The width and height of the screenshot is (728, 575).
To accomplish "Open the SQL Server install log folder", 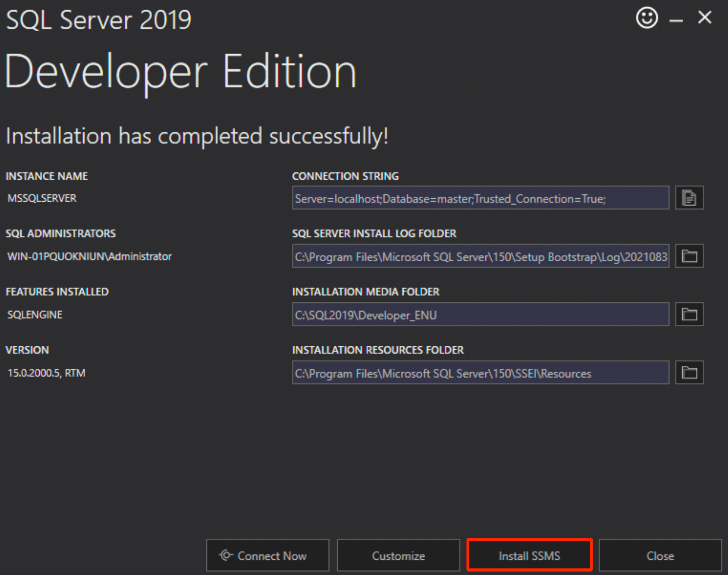I will click(x=689, y=256).
